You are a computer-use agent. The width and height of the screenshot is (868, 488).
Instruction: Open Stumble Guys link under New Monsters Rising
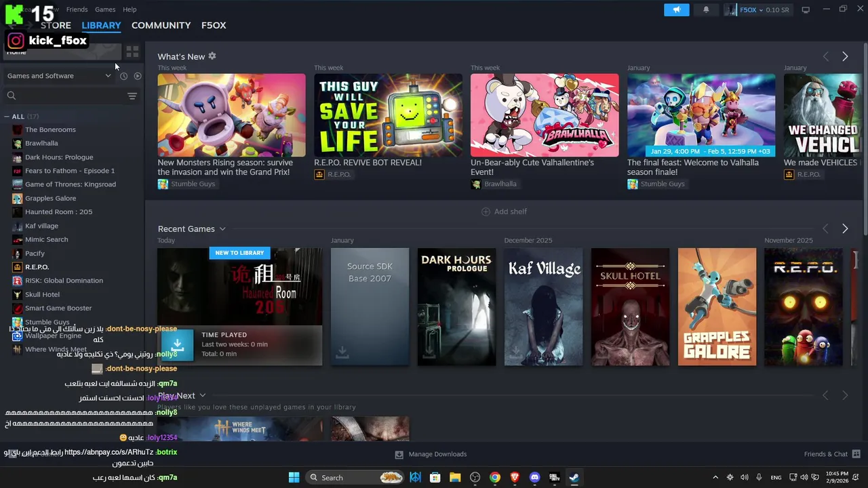point(193,184)
